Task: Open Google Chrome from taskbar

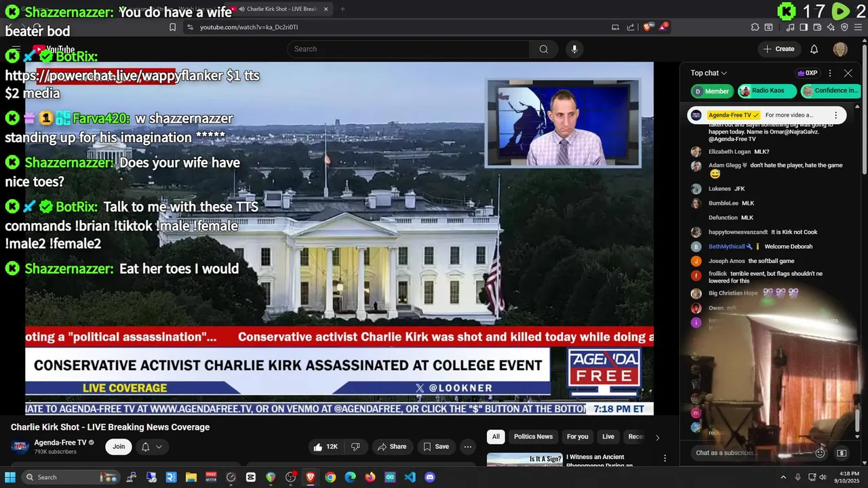Action: point(330,477)
